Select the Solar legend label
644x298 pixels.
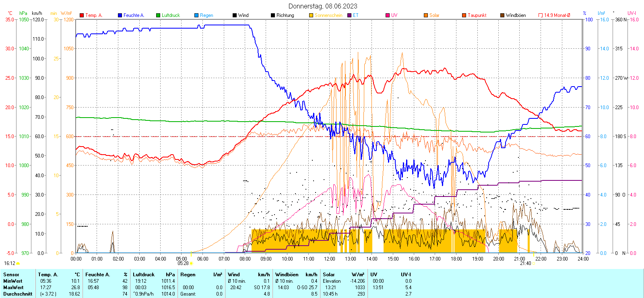pos(434,15)
